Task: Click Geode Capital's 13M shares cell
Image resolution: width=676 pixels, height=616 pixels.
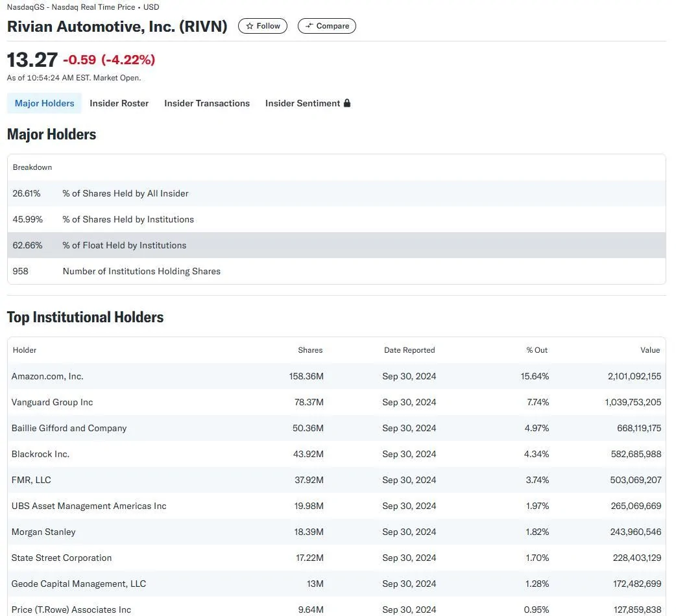Action: point(315,584)
